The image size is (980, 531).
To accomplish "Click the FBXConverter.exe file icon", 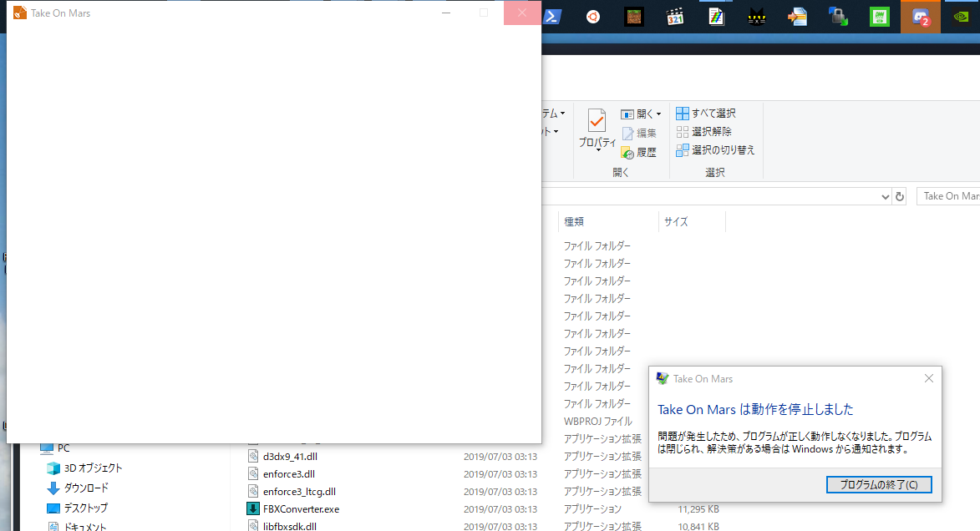I will point(253,509).
